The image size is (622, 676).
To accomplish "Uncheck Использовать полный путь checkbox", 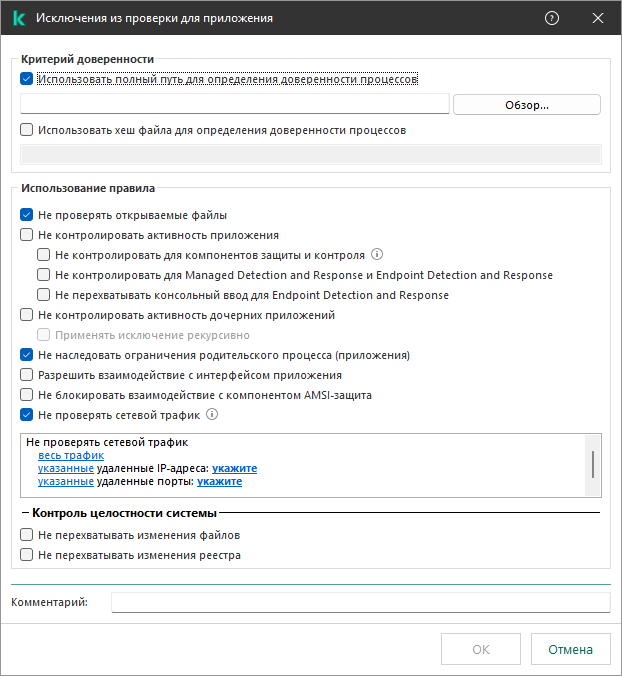I will pos(27,79).
